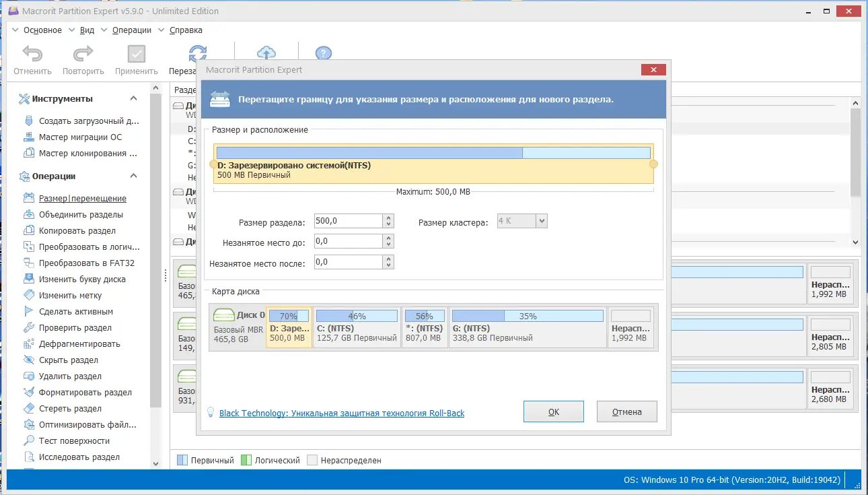This screenshot has height=495, width=868.
Task: Click the Отмена button
Action: 627,412
